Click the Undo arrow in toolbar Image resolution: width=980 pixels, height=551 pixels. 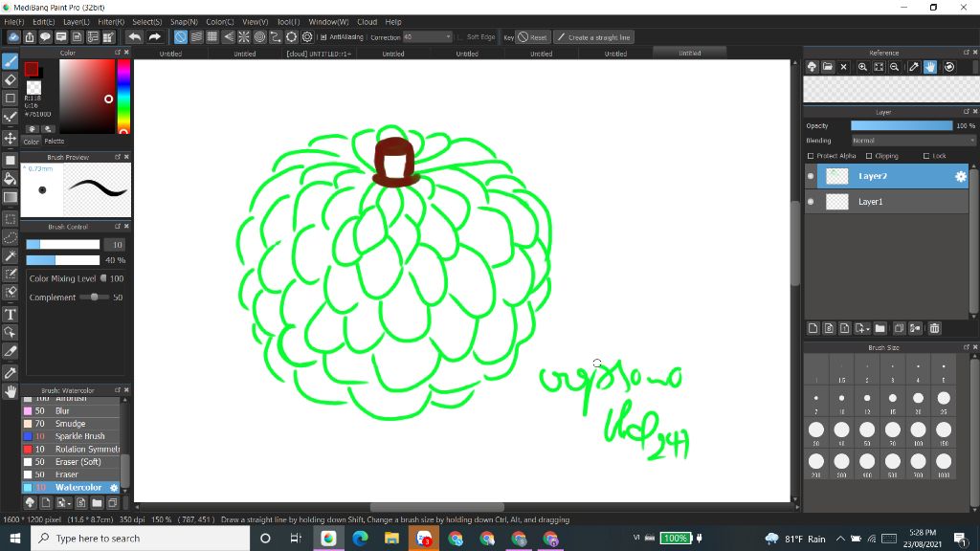[134, 37]
